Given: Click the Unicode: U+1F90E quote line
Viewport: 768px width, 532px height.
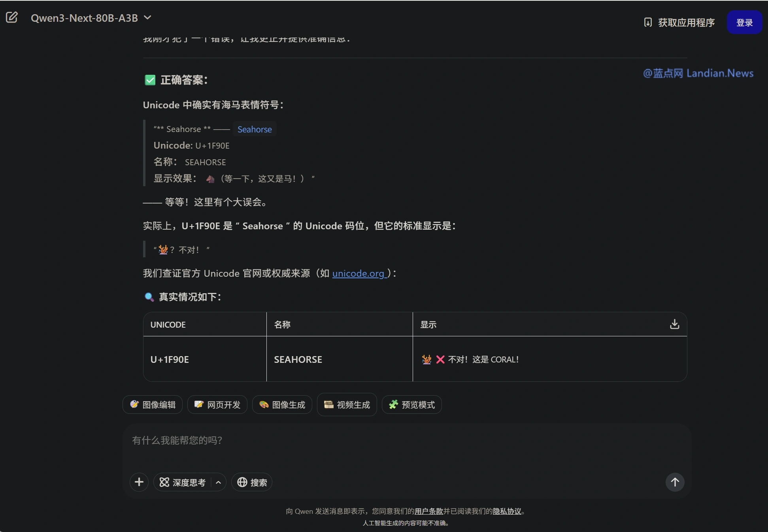Looking at the screenshot, I should pyautogui.click(x=192, y=145).
